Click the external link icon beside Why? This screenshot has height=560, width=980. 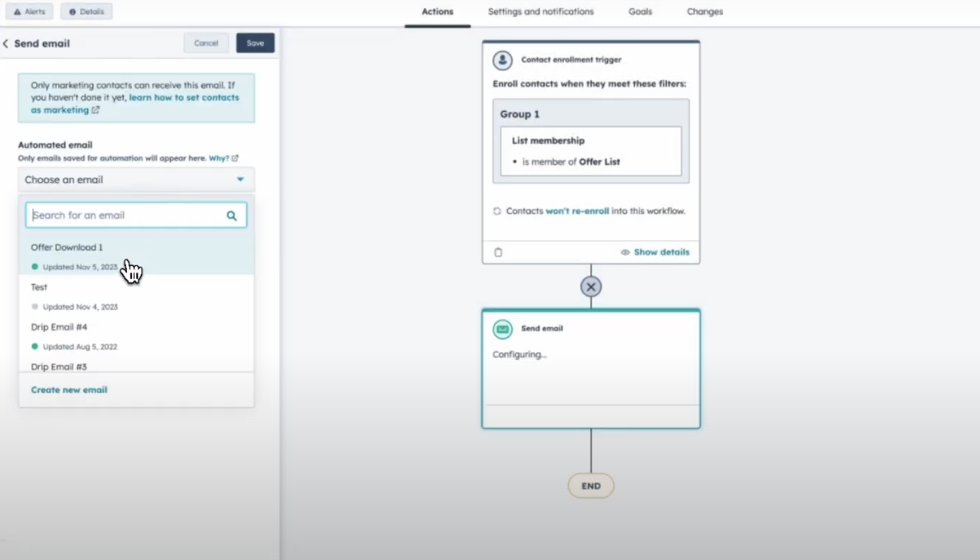tap(235, 158)
